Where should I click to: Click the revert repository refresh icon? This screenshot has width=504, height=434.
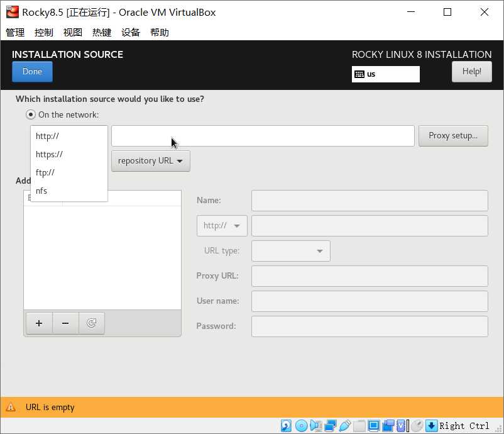(92, 323)
